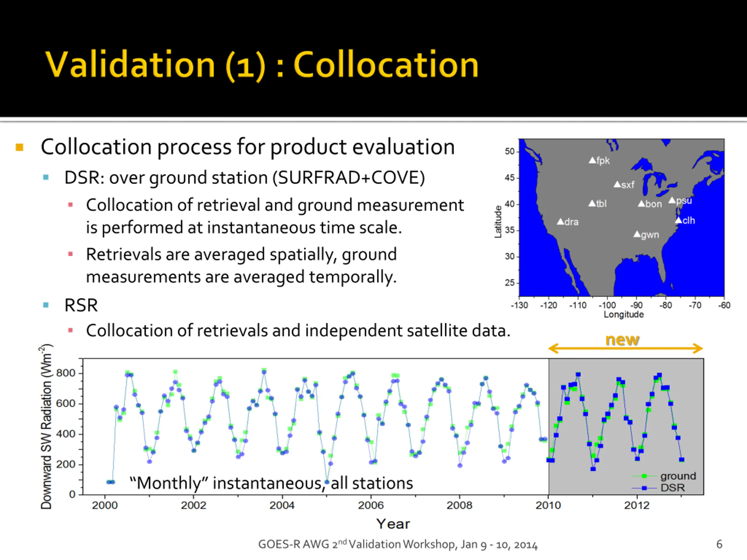Click the green ground legend marker

tap(644, 476)
